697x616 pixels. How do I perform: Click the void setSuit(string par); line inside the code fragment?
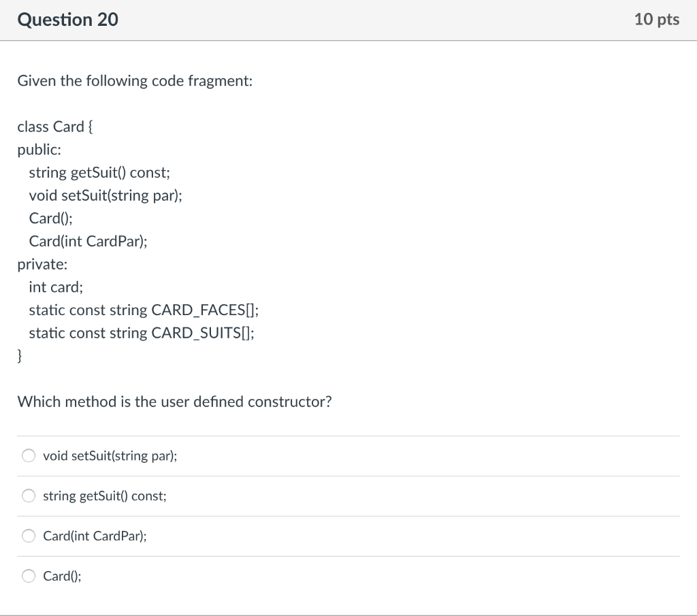pos(106,195)
